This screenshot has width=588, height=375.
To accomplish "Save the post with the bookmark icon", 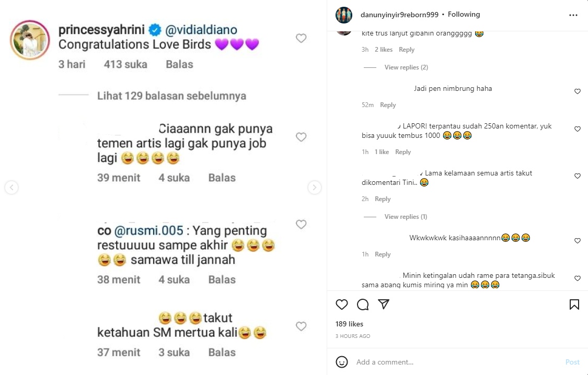I will [x=575, y=304].
